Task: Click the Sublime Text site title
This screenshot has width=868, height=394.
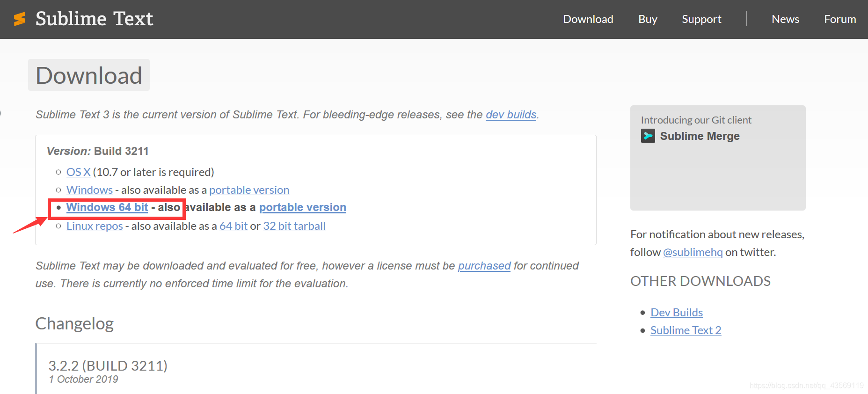Action: (x=94, y=19)
